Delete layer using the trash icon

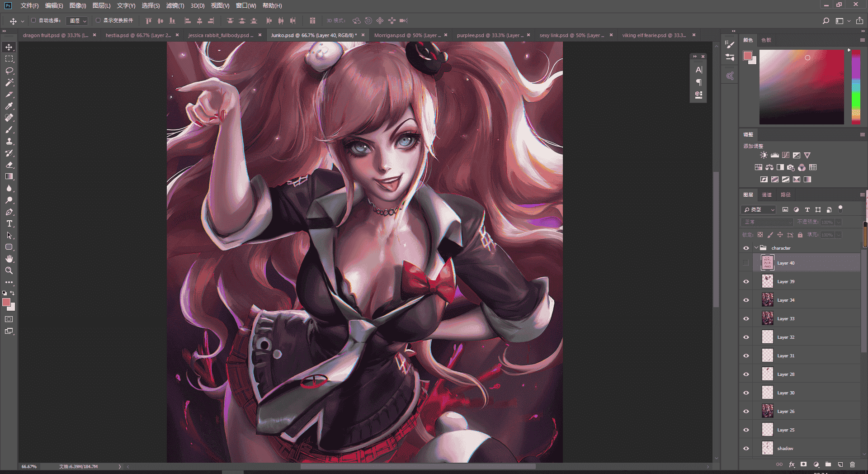852,465
